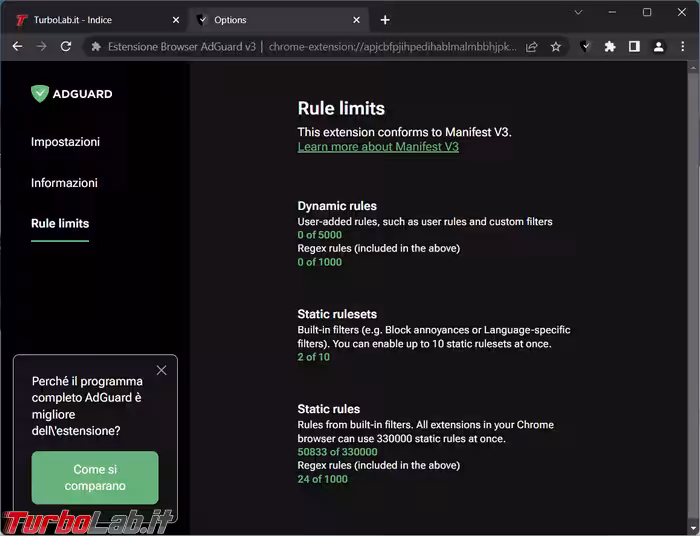
Task: Share this page using the share icon
Action: (531, 46)
